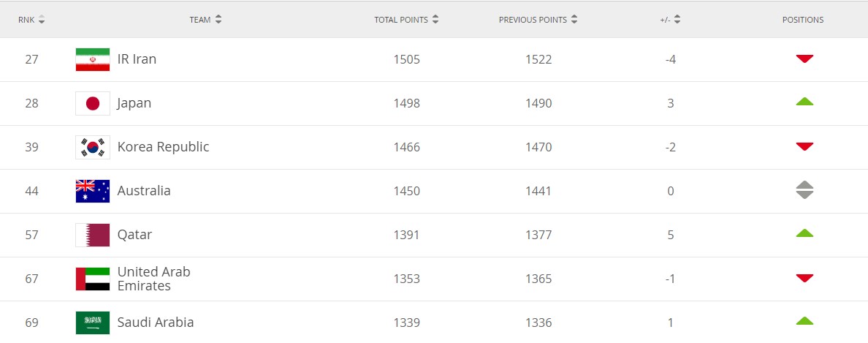
Task: Click the Korea Republic flag icon
Action: tap(93, 148)
